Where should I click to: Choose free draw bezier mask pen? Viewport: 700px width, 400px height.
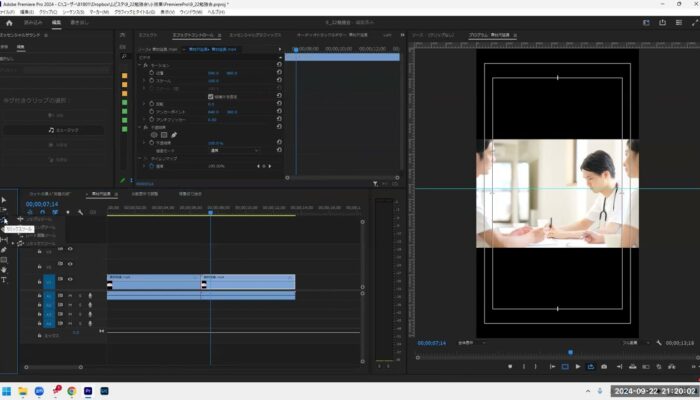tap(174, 135)
